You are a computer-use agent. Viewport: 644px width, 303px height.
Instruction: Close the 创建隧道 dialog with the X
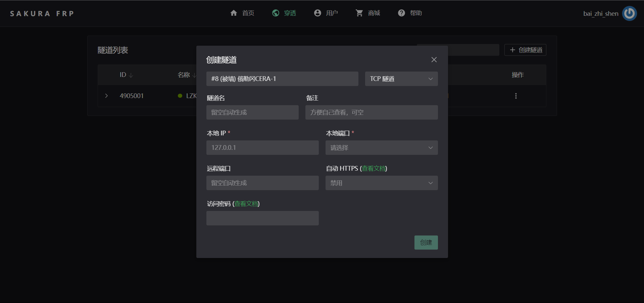click(434, 60)
